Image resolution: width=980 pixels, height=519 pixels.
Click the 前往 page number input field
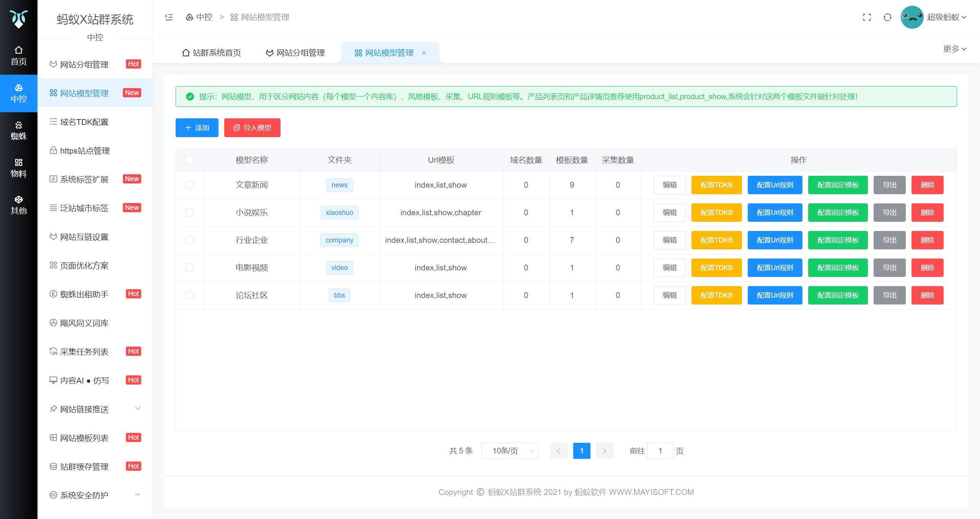tap(660, 450)
